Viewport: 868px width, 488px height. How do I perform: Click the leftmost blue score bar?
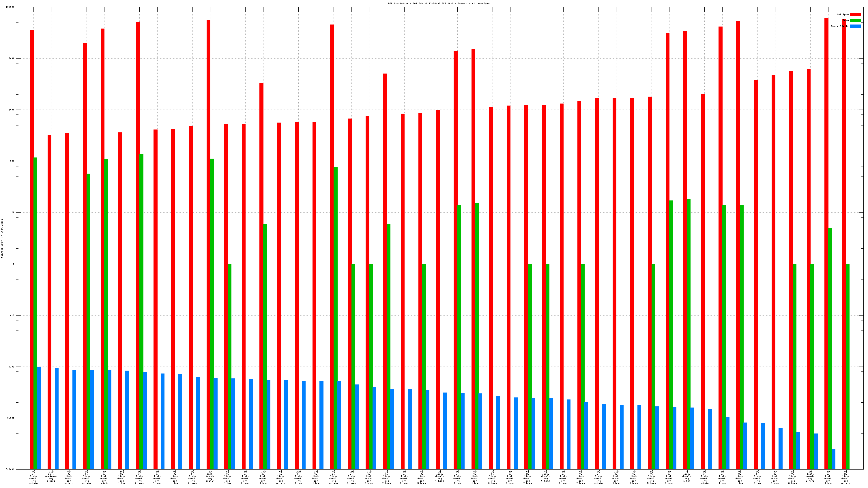(x=39, y=418)
